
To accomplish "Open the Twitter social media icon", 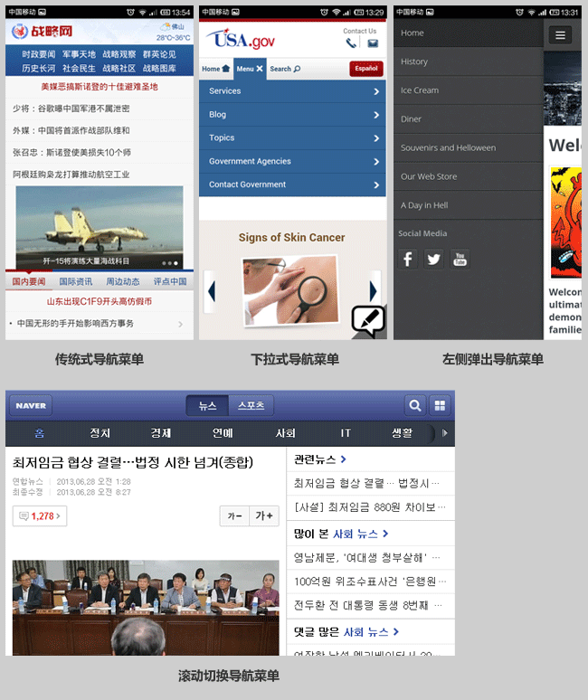I will pyautogui.click(x=434, y=260).
